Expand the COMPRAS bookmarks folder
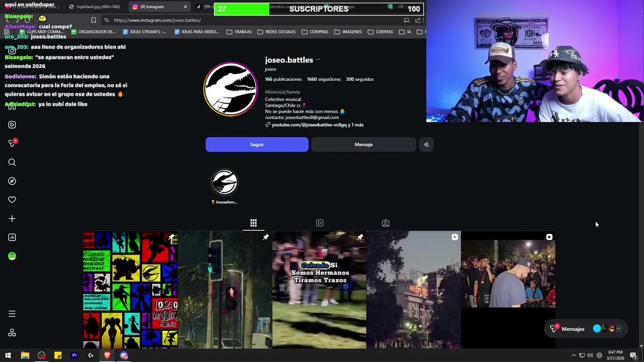This screenshot has height=362, width=644. click(x=315, y=32)
